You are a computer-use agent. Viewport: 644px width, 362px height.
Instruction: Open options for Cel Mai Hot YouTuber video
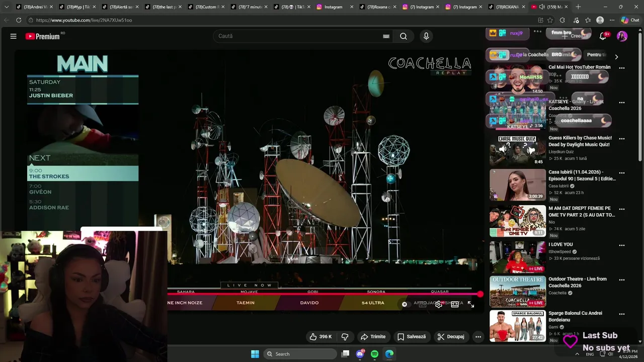point(622,68)
